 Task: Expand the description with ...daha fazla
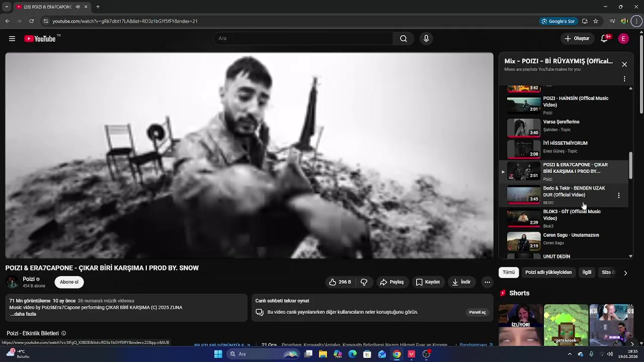(23, 314)
